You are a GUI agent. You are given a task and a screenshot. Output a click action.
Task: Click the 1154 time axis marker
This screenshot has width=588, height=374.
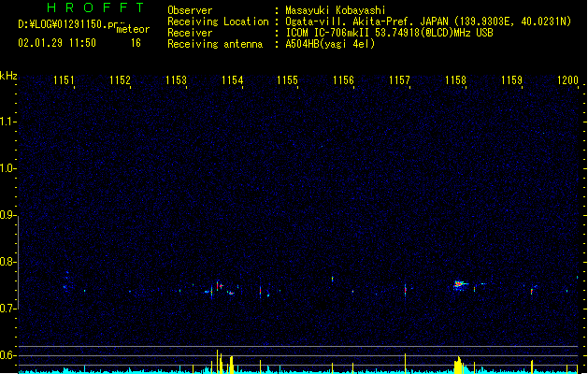coord(232,80)
